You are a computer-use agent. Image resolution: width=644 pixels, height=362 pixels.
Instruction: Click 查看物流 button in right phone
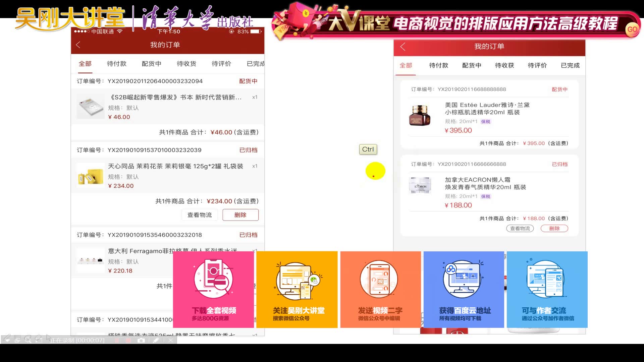pyautogui.click(x=520, y=229)
